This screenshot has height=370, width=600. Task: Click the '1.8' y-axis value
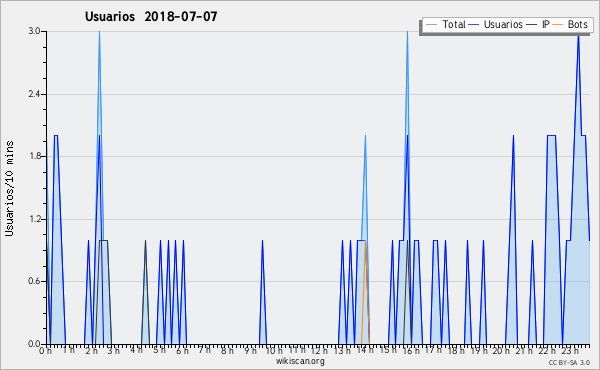point(34,156)
